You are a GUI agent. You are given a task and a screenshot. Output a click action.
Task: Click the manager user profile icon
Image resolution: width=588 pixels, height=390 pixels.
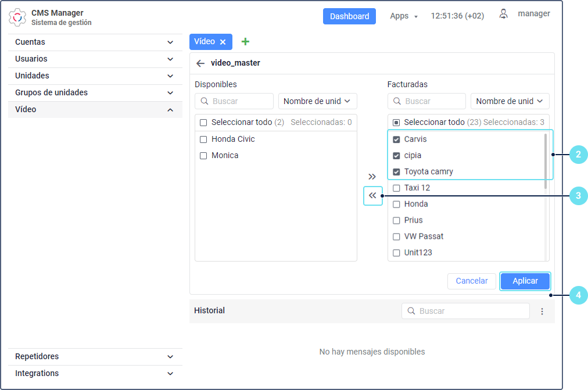coord(503,14)
